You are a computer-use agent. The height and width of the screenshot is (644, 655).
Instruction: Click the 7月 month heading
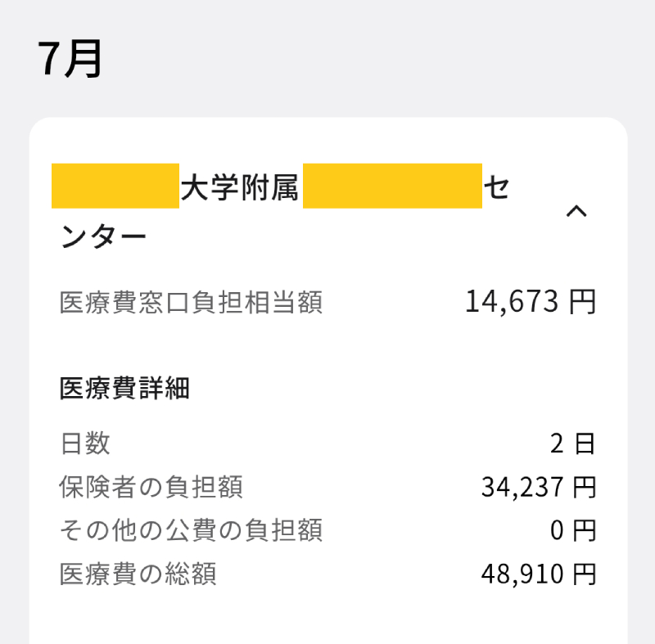(x=70, y=59)
